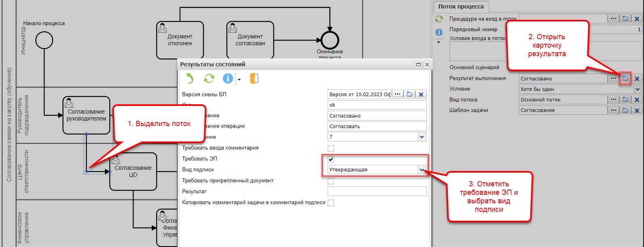The image size is (644, 247).
Task: Click the Результат text field
Action: (x=377, y=192)
